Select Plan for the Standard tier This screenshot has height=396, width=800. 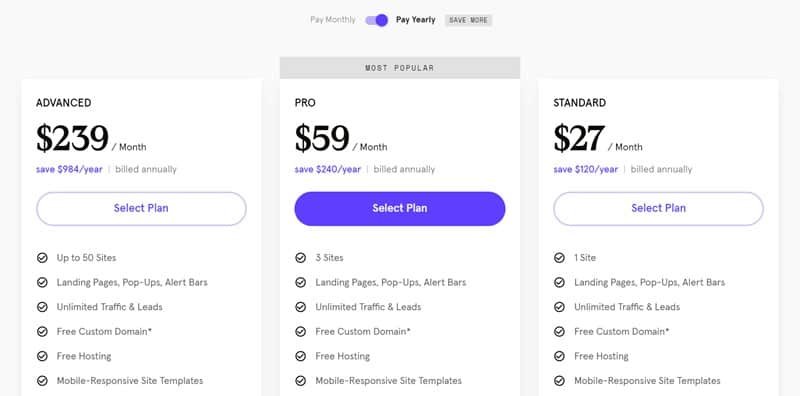[658, 208]
